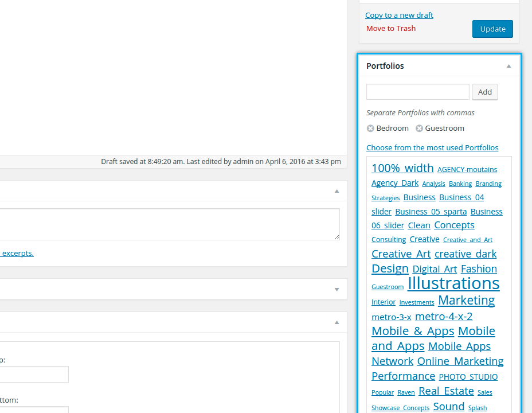Move the post to Trash
The height and width of the screenshot is (413, 532).
tap(391, 29)
